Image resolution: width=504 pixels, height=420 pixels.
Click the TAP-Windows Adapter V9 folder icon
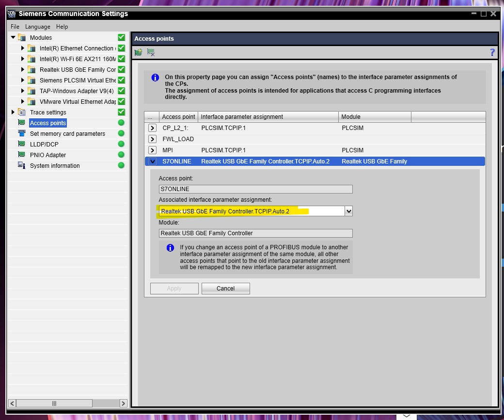click(x=31, y=91)
